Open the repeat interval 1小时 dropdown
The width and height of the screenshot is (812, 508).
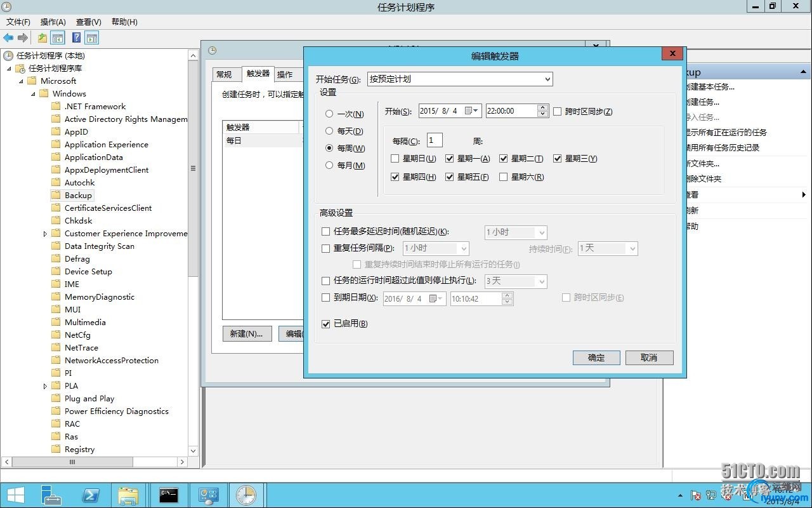point(436,248)
